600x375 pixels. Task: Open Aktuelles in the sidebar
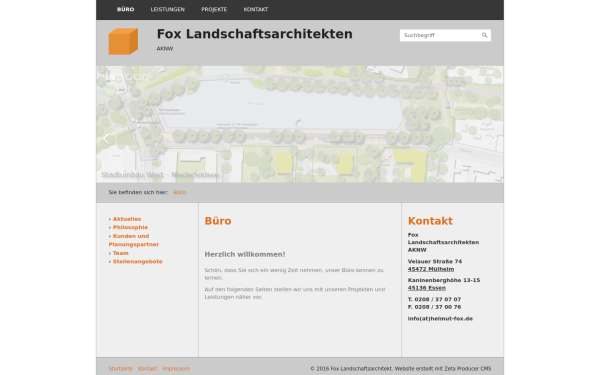pos(127,219)
